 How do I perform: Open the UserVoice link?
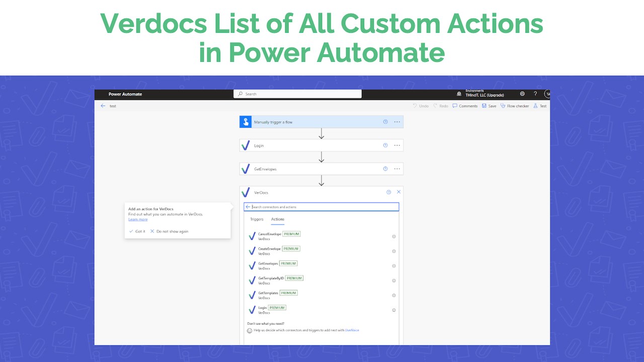[x=352, y=330]
